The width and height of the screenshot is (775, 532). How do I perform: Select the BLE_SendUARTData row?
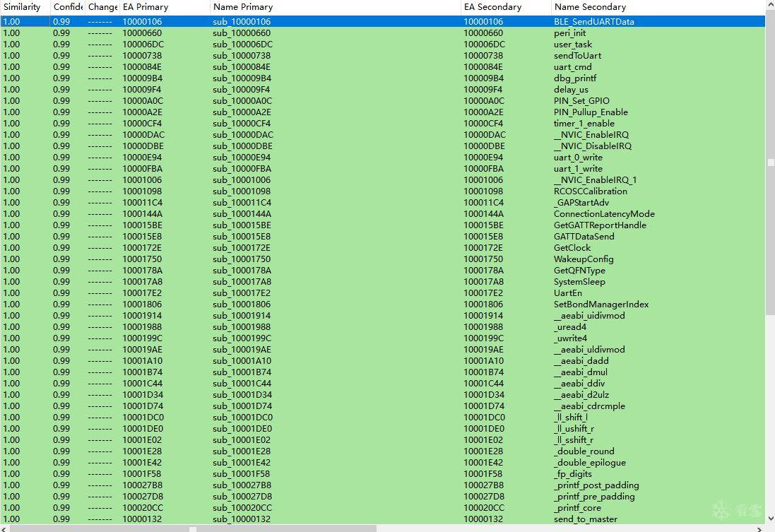383,21
